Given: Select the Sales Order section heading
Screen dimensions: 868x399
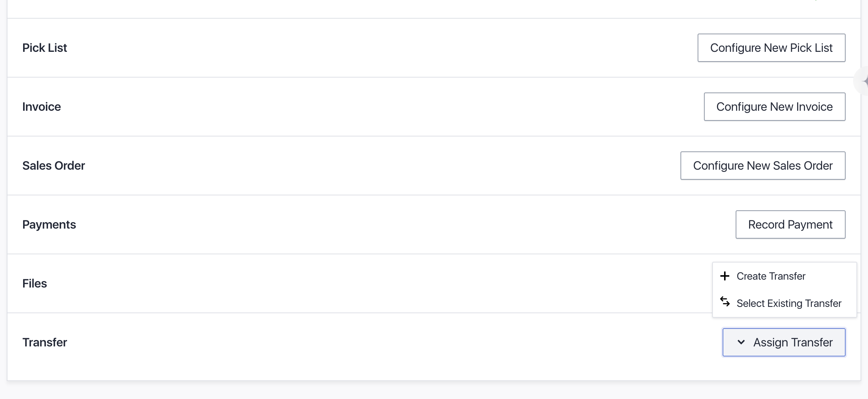Looking at the screenshot, I should [x=54, y=166].
